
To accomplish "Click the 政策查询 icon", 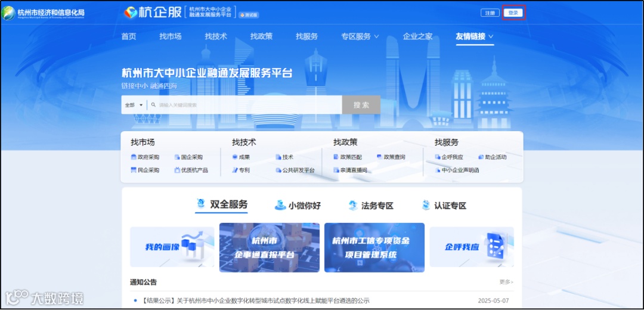I will click(x=379, y=157).
